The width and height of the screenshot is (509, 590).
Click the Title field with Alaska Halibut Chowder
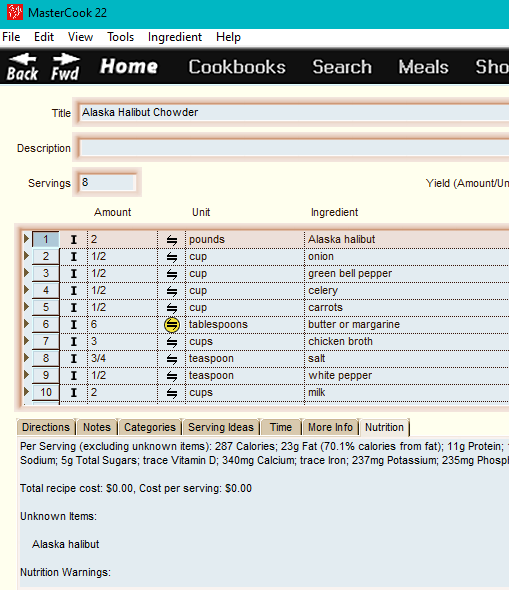click(x=293, y=113)
